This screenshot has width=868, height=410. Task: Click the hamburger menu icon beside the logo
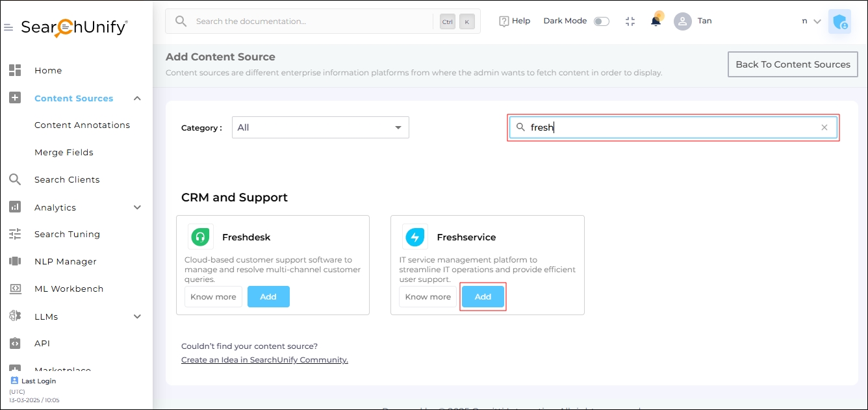point(8,27)
